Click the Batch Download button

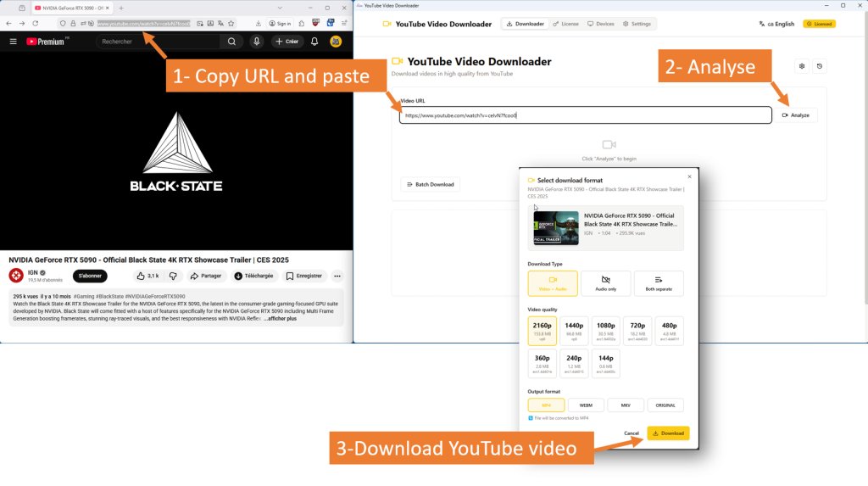430,185
